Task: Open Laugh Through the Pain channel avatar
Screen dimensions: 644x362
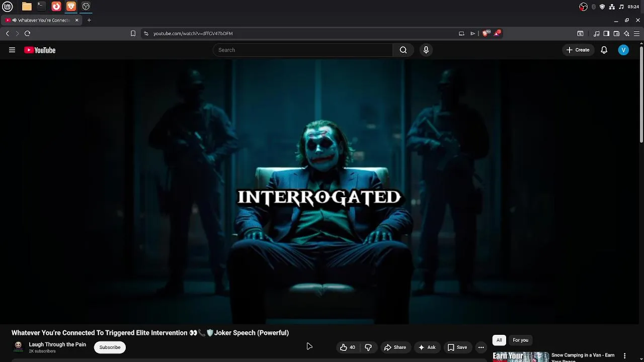Action: coord(19,347)
